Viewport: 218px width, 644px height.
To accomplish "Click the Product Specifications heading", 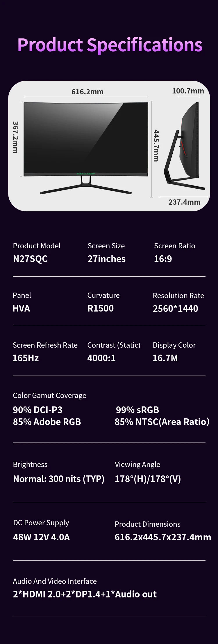I will click(110, 45).
